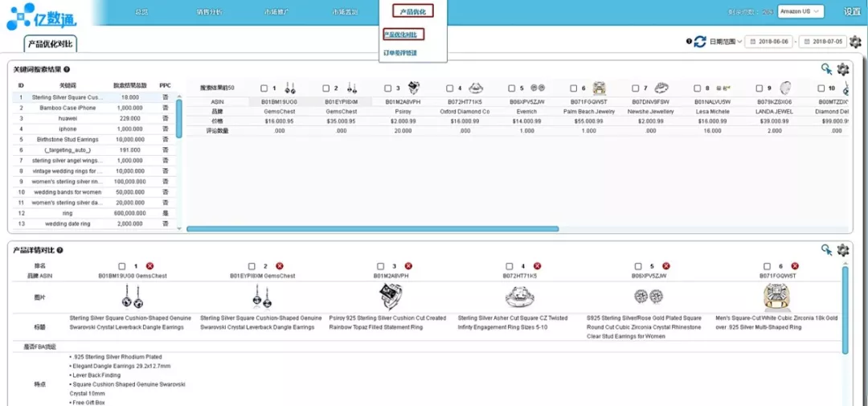This screenshot has height=406, width=868.
Task: Click the keyword list vertical scrollbar thumb
Action: (178, 118)
